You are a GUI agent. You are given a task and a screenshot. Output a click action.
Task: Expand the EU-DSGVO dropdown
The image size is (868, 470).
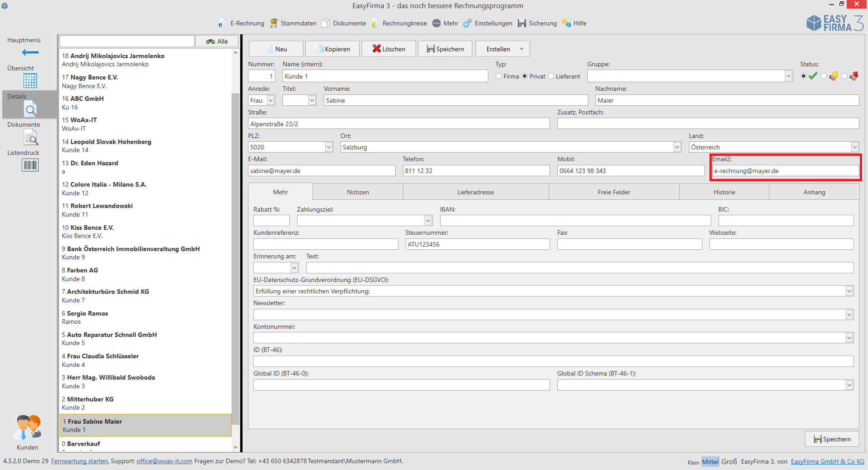(849, 291)
